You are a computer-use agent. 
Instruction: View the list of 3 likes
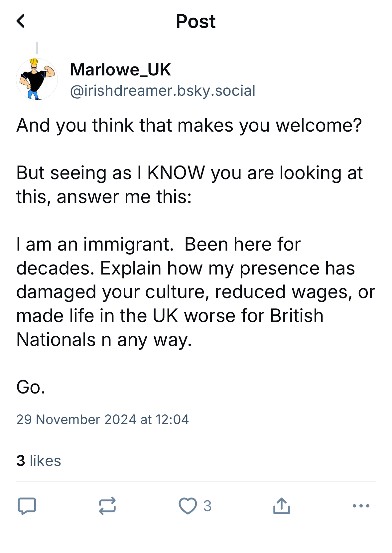tap(39, 461)
